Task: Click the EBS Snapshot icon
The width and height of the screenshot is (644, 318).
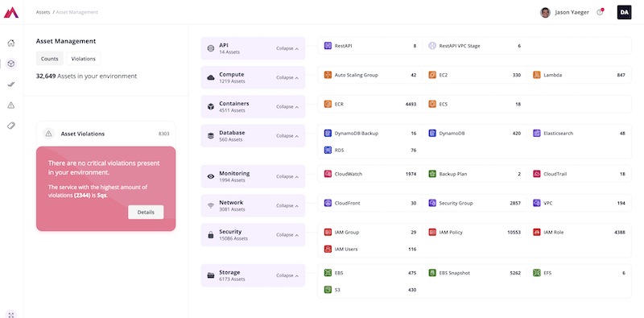Action: (432, 273)
